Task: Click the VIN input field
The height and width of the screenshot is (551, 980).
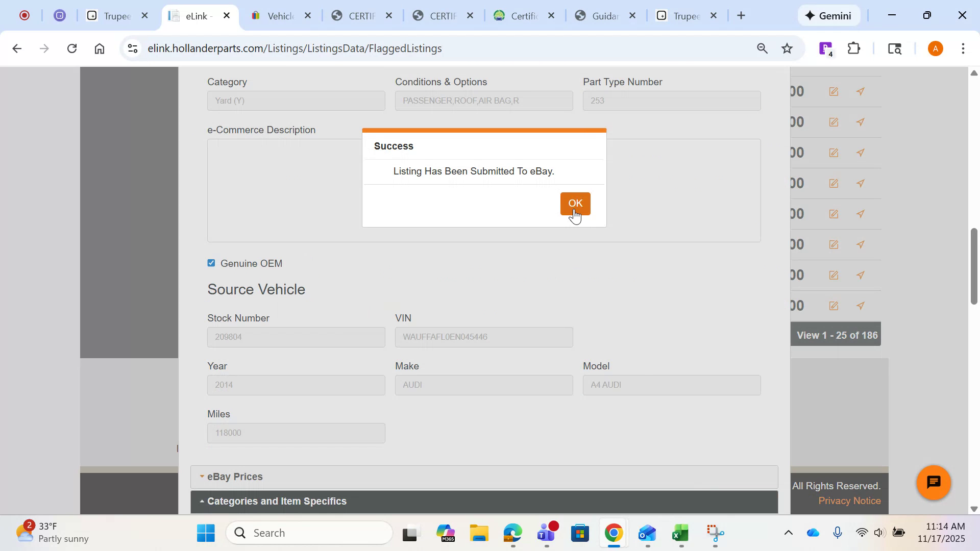Action: tap(483, 337)
